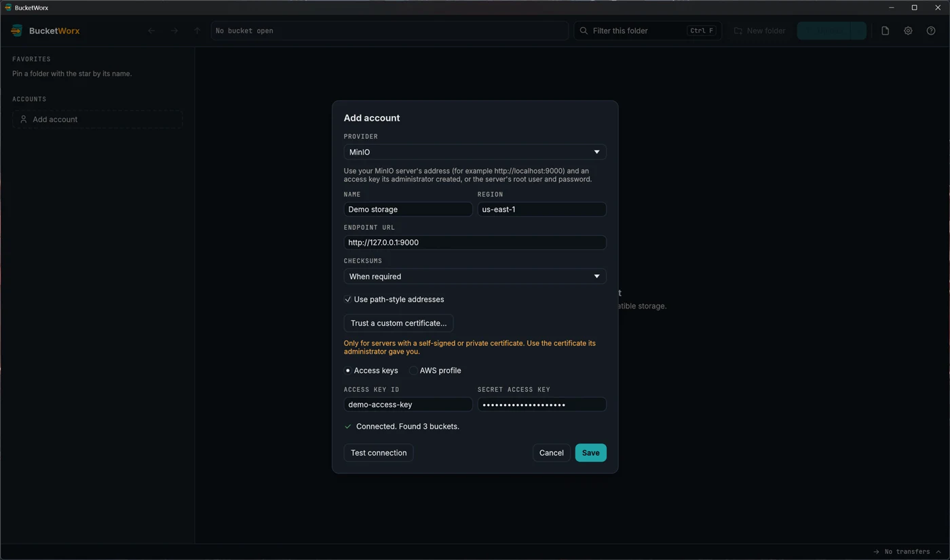Image resolution: width=950 pixels, height=560 pixels.
Task: Click the Filter this folder search box
Action: click(647, 31)
